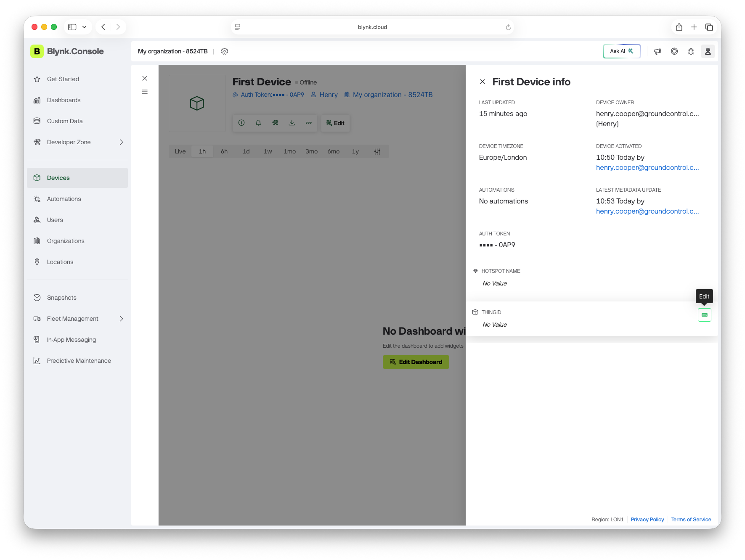Show Safari tab overview
Screen dimensions: 745x560
tap(709, 27)
